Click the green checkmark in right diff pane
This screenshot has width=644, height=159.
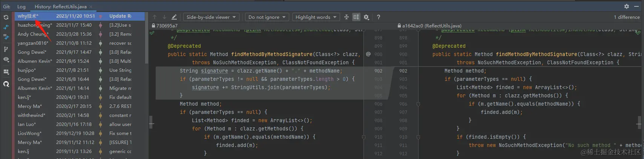tap(638, 33)
